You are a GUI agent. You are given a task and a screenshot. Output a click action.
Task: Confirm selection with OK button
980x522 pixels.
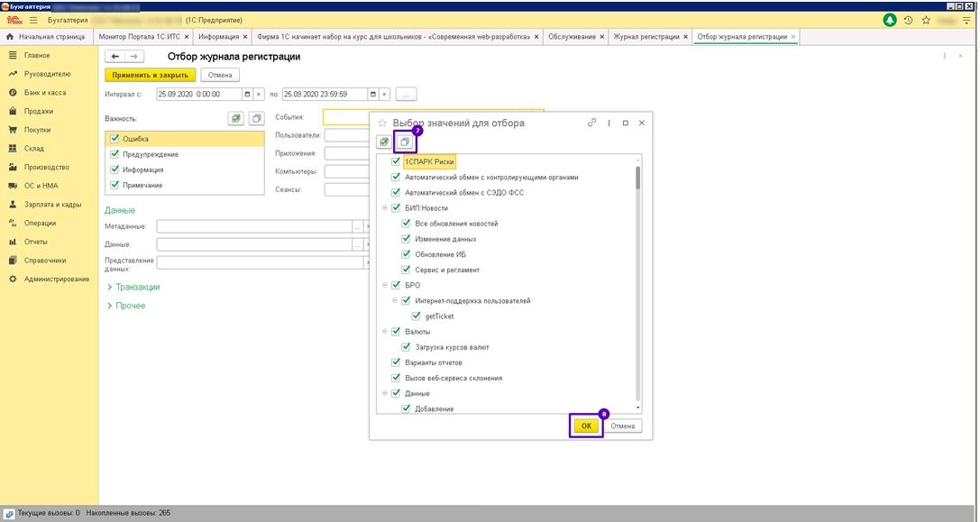click(x=586, y=426)
